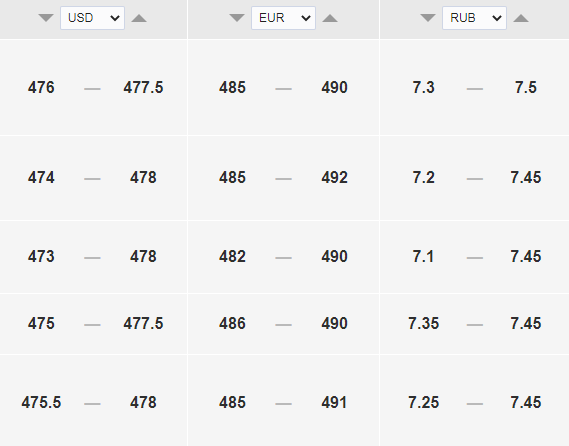Select the 7.5 RUB sell rate
Image resolution: width=569 pixels, height=446 pixels.
pyautogui.click(x=526, y=87)
